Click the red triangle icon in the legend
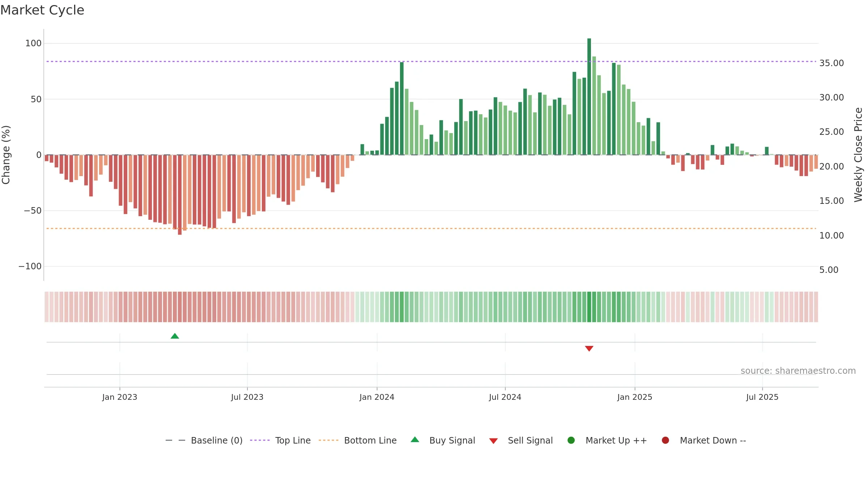 click(x=493, y=441)
